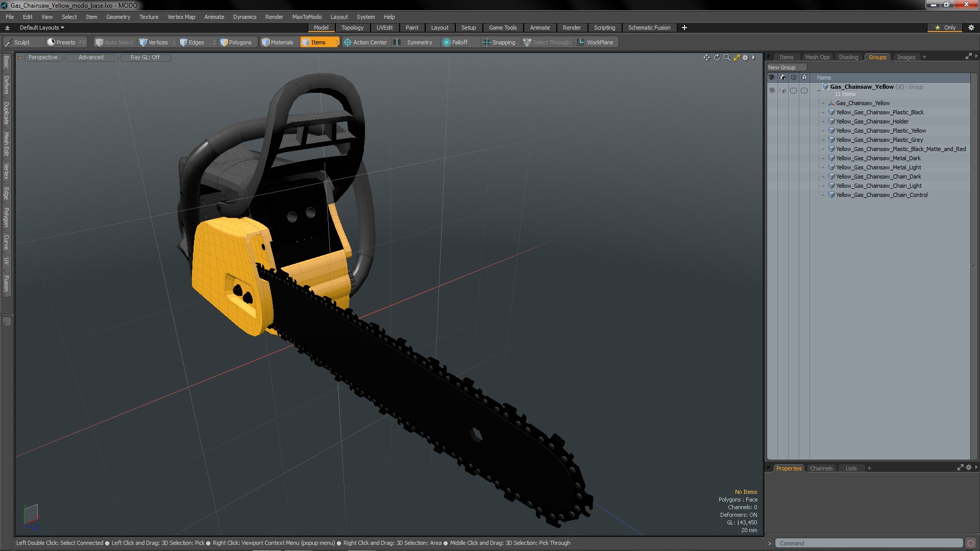
Task: Open the Default Layouts dropdown
Action: pos(42,28)
